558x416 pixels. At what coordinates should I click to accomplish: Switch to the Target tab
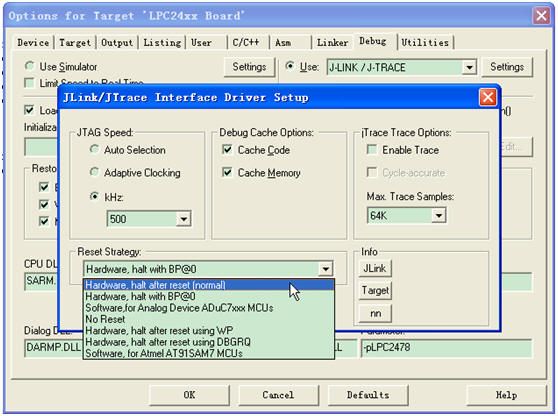tap(75, 43)
